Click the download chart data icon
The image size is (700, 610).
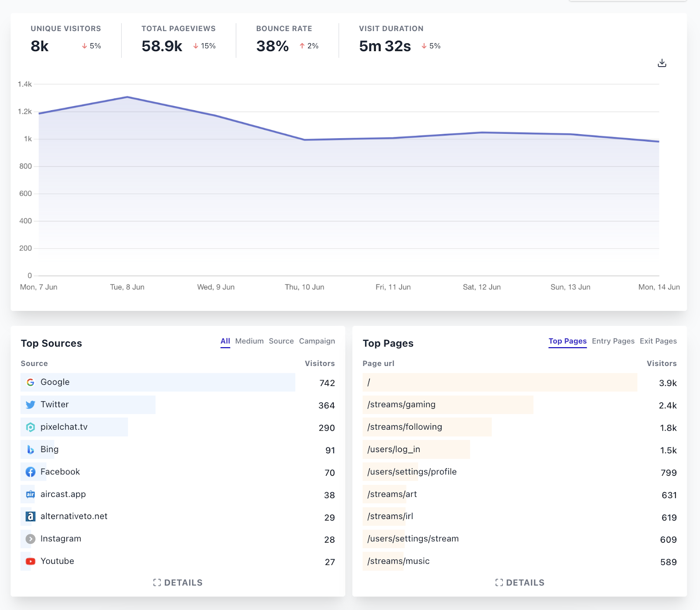pyautogui.click(x=662, y=63)
